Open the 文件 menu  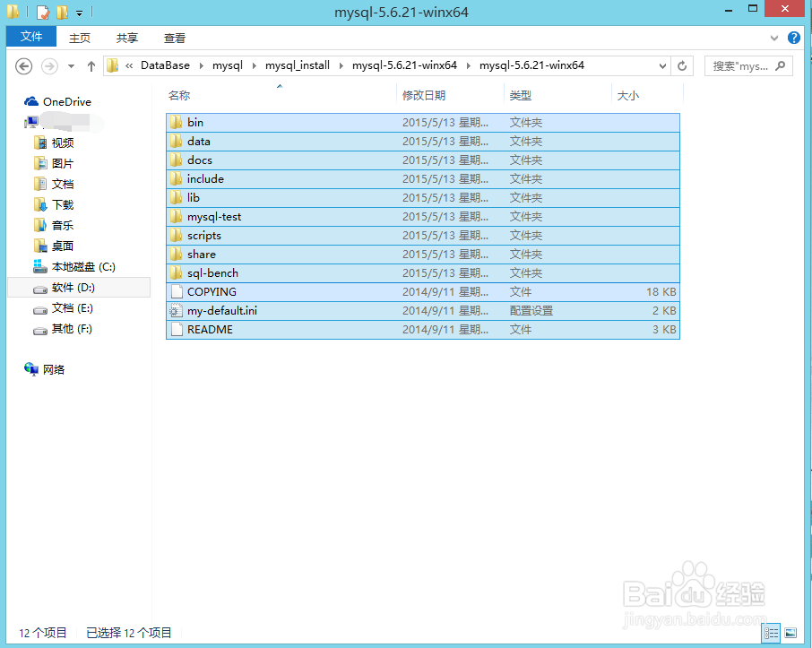[30, 38]
